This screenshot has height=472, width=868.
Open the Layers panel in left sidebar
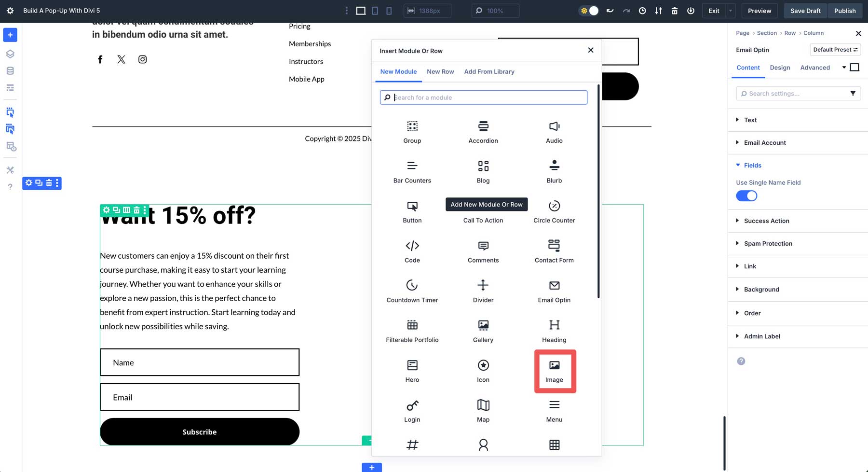[10, 54]
